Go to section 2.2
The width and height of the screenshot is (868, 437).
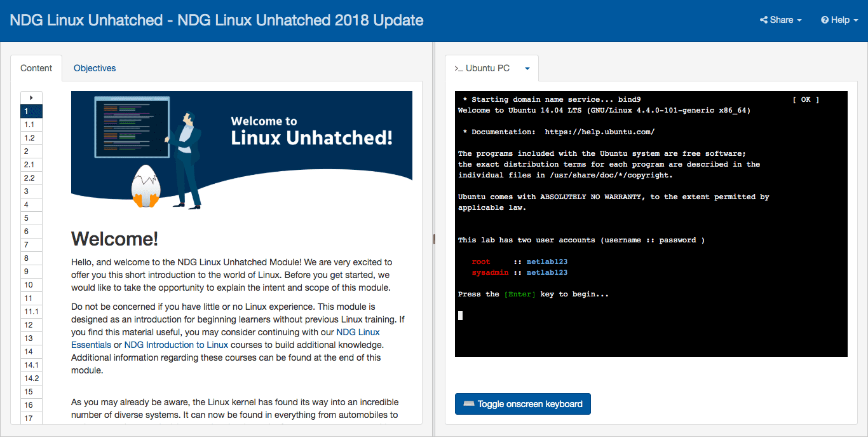31,178
